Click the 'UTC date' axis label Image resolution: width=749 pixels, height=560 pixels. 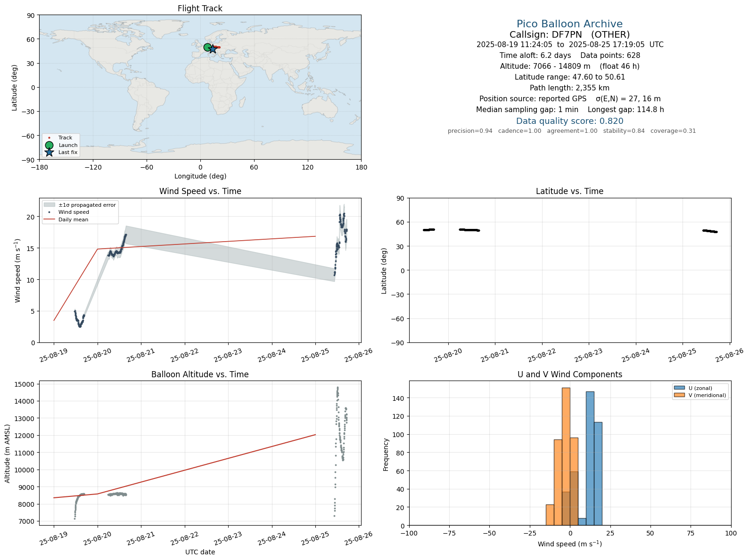pyautogui.click(x=200, y=552)
